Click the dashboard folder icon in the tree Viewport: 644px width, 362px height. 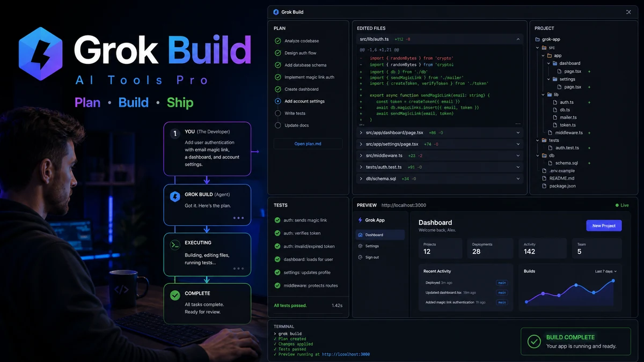point(555,63)
